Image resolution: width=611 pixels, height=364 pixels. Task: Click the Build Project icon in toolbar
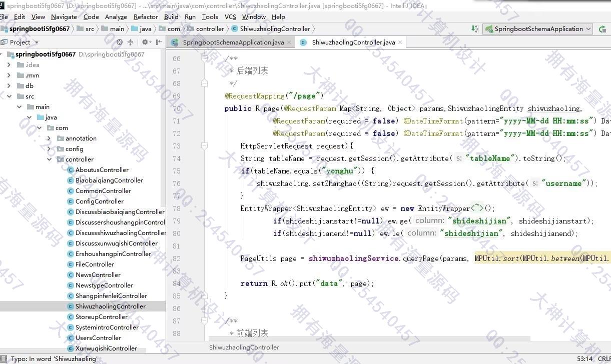[x=475, y=29]
